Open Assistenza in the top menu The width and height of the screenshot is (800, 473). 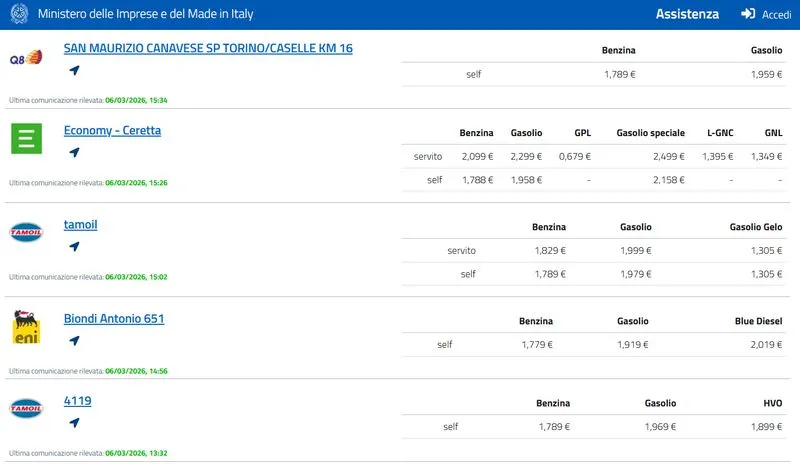pos(687,15)
